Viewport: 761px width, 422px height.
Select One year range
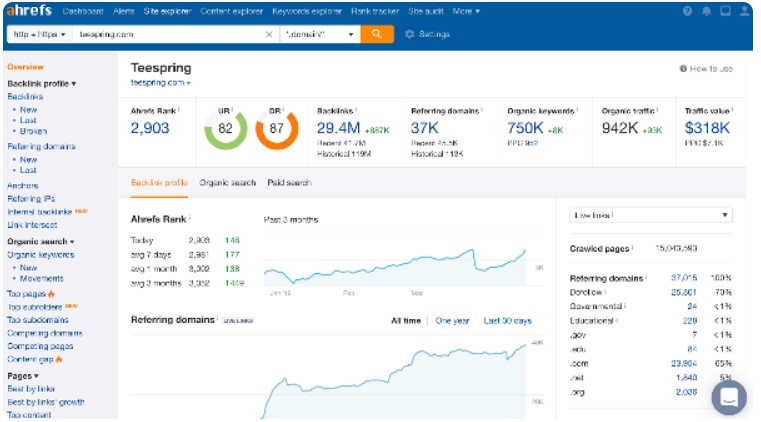pyautogui.click(x=452, y=321)
